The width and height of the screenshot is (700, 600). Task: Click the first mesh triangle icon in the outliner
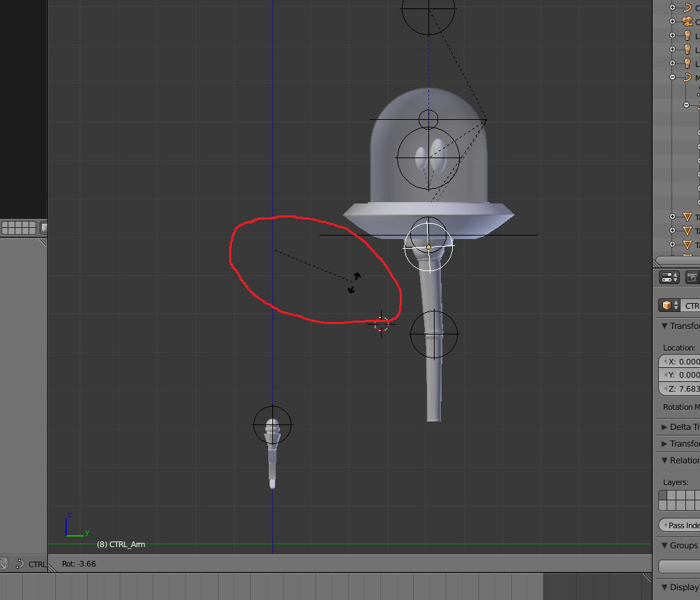click(687, 217)
